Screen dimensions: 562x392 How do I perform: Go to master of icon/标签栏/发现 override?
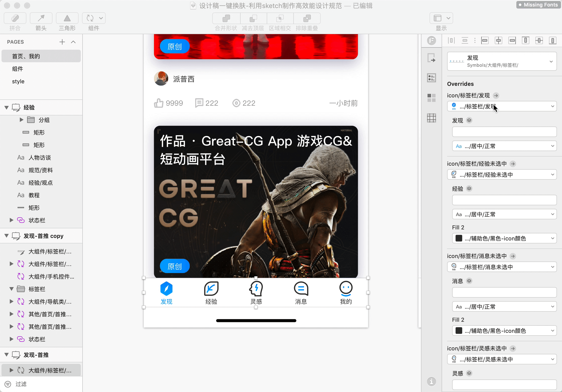pyautogui.click(x=496, y=95)
